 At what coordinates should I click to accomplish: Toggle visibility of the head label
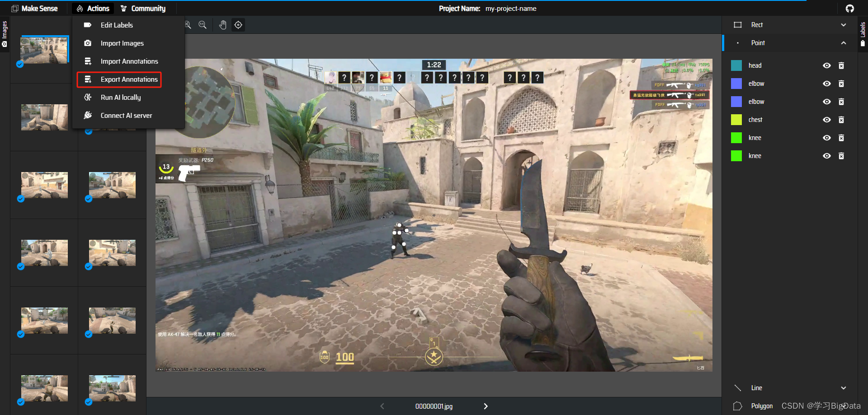point(827,65)
